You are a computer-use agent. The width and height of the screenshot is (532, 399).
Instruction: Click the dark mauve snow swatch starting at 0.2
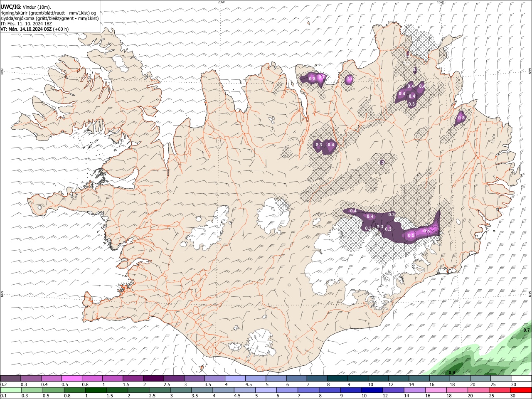pos(10,378)
